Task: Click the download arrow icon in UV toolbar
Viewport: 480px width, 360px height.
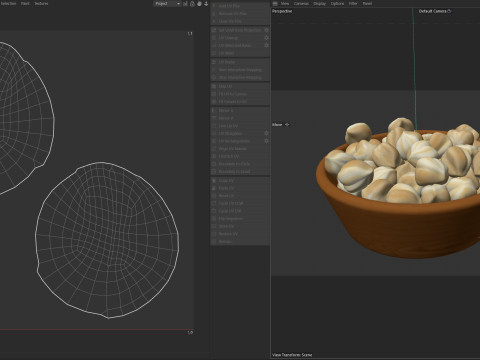Action: 206,4
